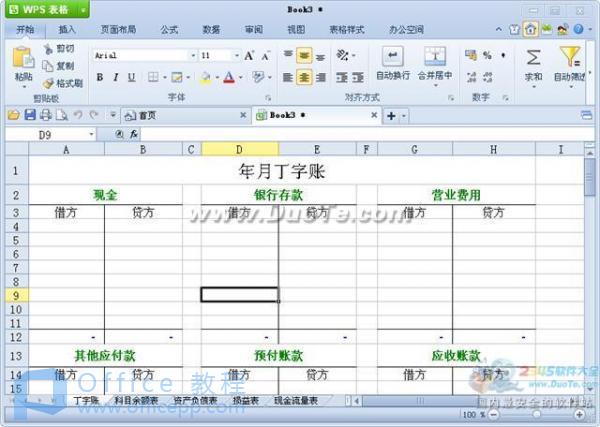Click the Increase Font Size icon

pyautogui.click(x=249, y=56)
